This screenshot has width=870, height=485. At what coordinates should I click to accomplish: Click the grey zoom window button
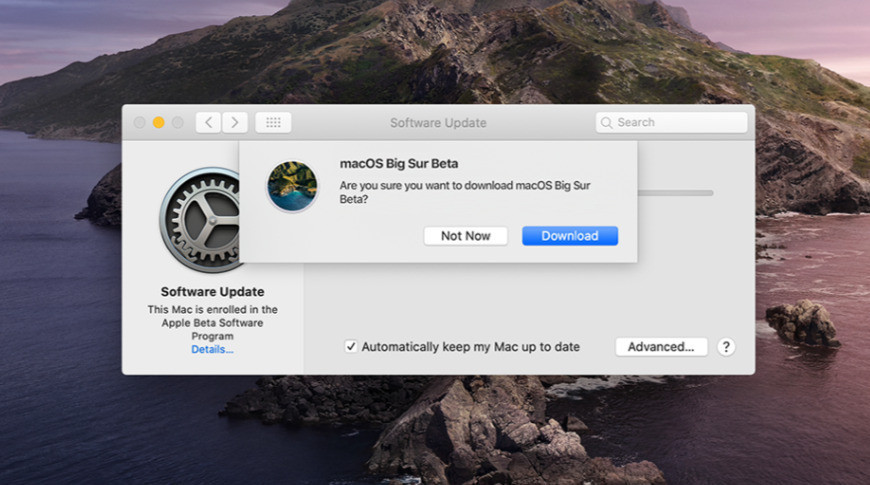(x=178, y=122)
